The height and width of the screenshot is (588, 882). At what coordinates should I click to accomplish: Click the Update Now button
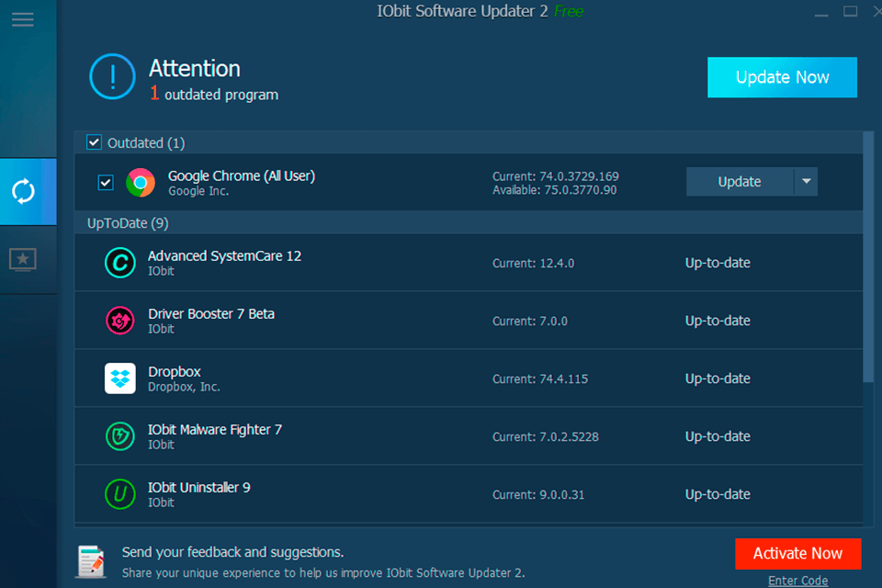782,77
